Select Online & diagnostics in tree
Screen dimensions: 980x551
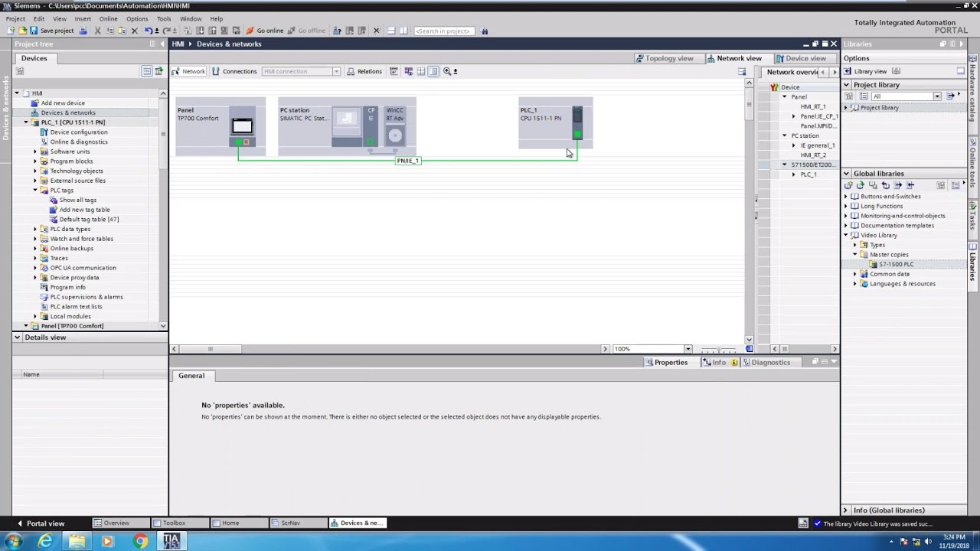coord(79,142)
